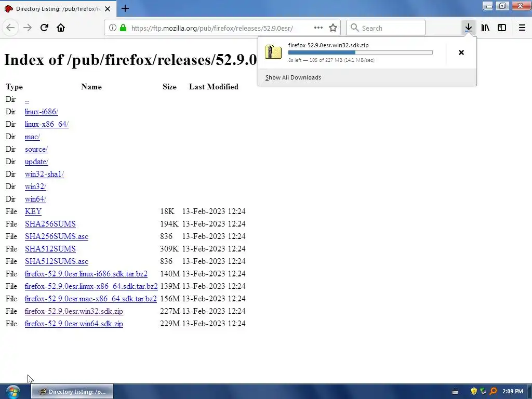
Task: Open page actions three-dot menu
Action: pos(318,28)
